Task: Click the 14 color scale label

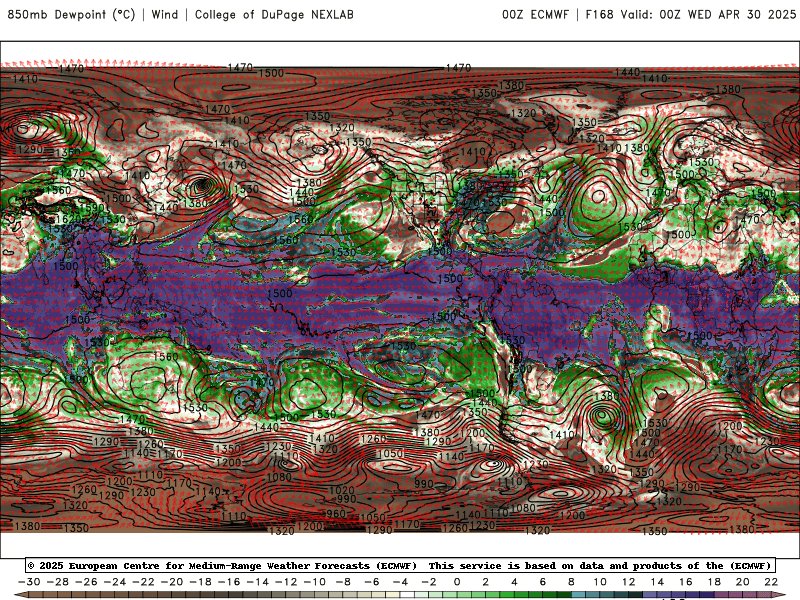Action: coord(657,582)
